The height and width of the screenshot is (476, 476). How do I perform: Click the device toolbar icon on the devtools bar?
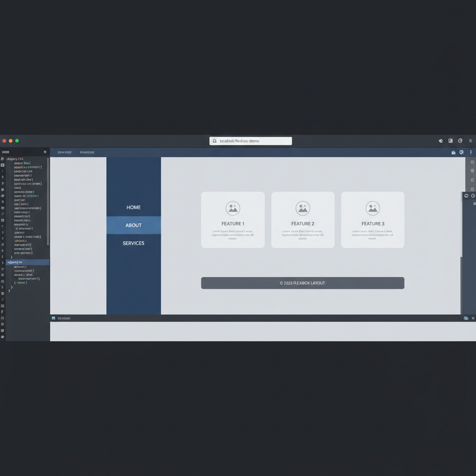coord(453,152)
